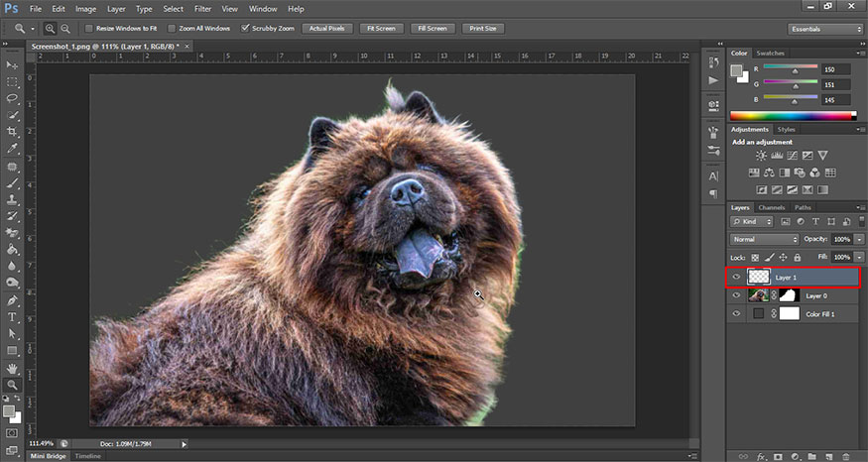Hide Layer 1 using its eye icon
The image size is (868, 462).
click(x=736, y=278)
